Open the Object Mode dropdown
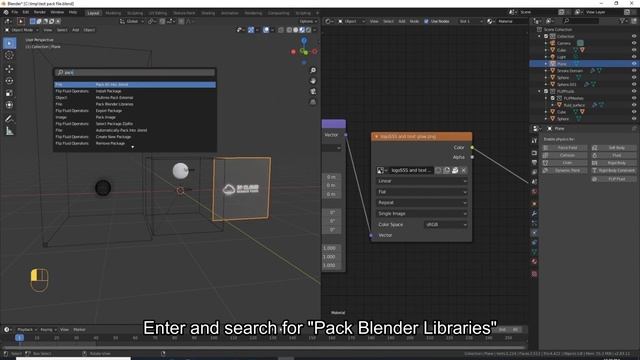The height and width of the screenshot is (360, 640). click(x=22, y=30)
